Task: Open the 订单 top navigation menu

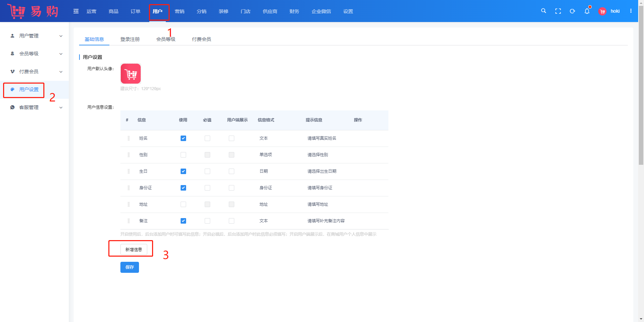Action: coord(136,11)
